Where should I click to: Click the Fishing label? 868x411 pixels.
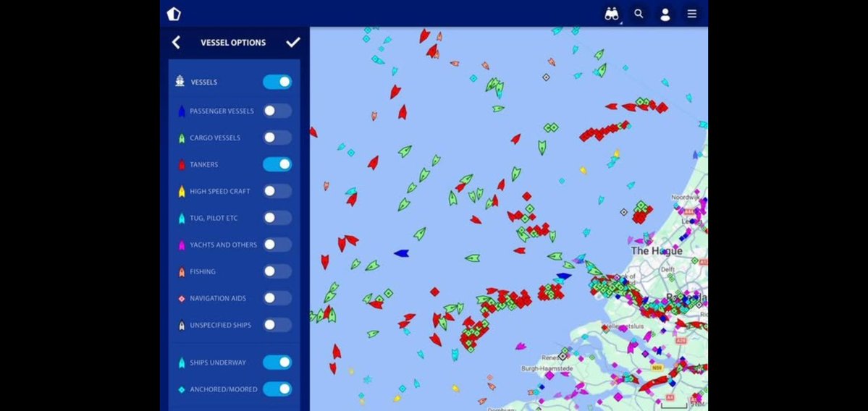[203, 271]
